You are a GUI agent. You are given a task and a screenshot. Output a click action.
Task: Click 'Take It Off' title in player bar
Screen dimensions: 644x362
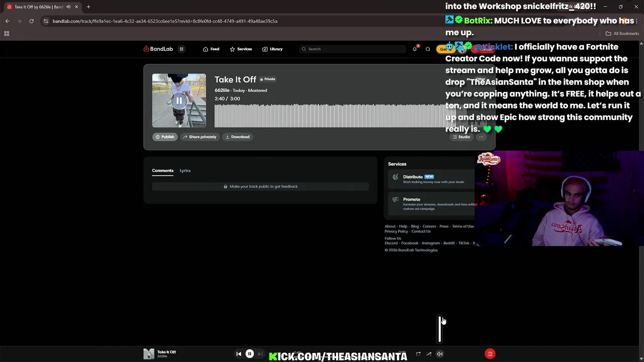click(167, 352)
